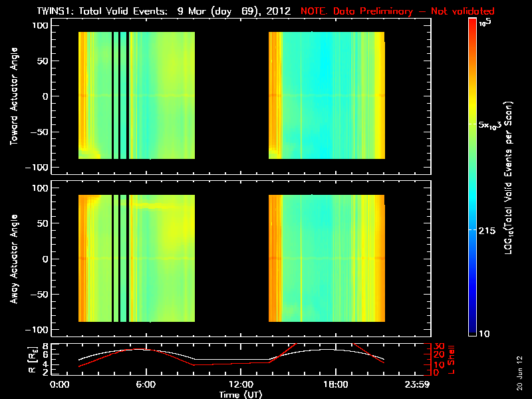
Task: Click the 6:00 time axis label
Action: (146, 384)
